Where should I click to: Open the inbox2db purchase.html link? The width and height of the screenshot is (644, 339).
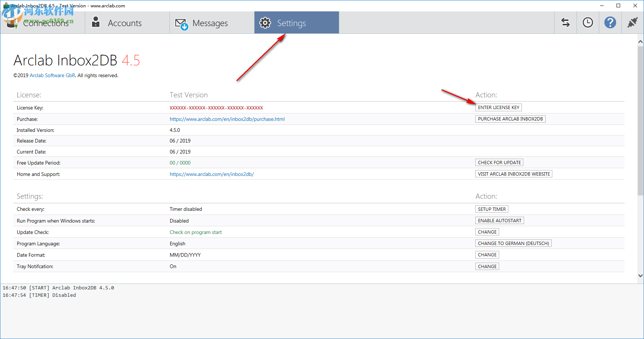227,119
